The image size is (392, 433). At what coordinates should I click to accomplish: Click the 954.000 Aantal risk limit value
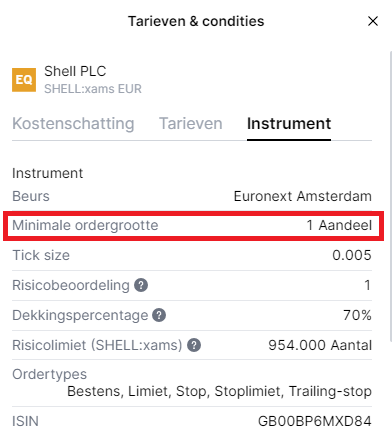click(320, 345)
